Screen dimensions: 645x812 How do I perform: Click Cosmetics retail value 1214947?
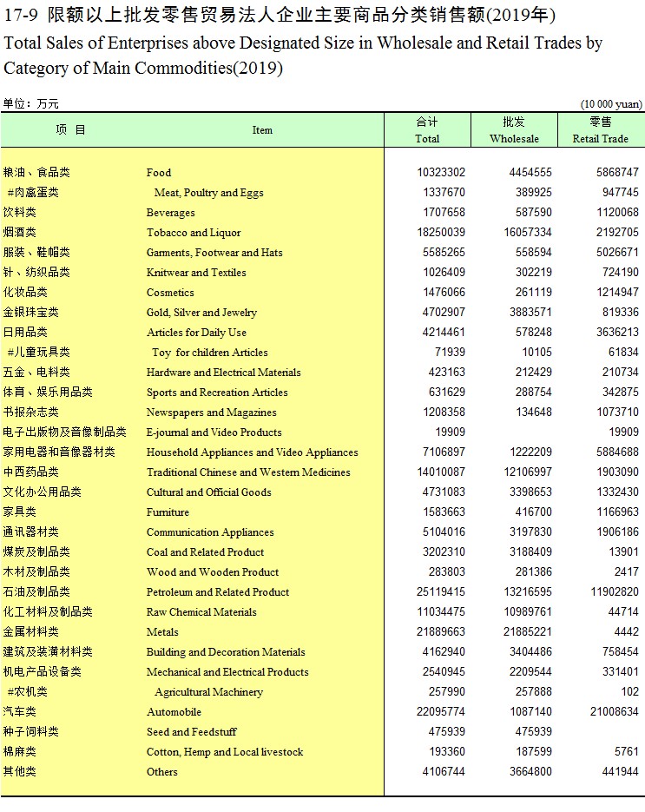point(617,293)
